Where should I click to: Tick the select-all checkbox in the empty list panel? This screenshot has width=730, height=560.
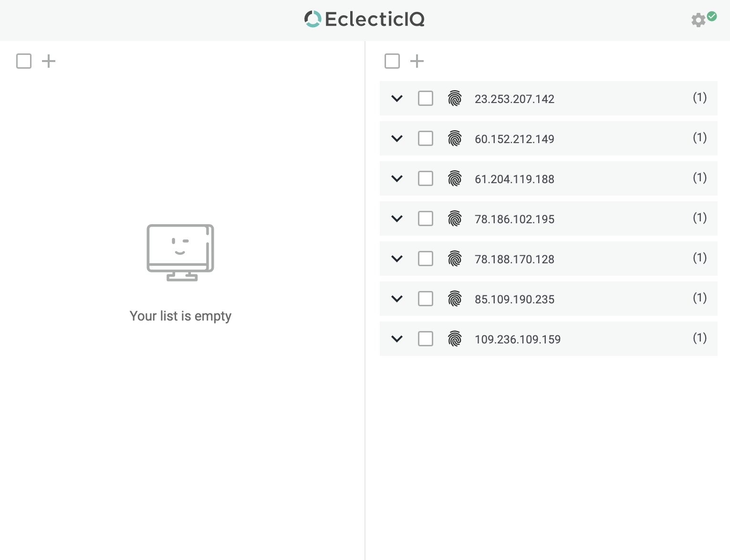coord(23,61)
